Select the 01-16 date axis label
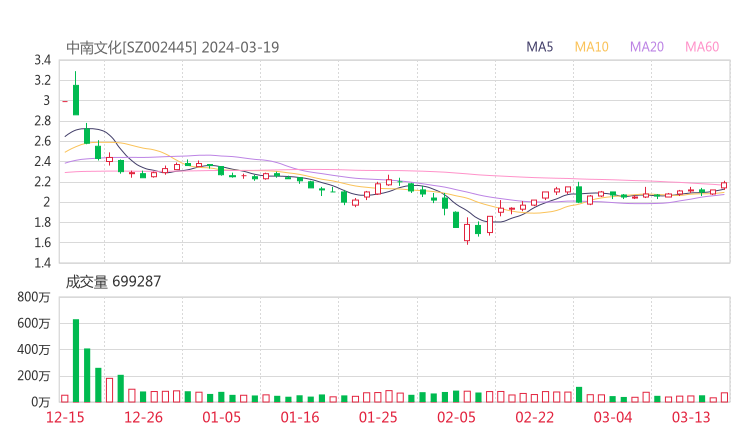The image size is (740, 440). click(x=300, y=417)
